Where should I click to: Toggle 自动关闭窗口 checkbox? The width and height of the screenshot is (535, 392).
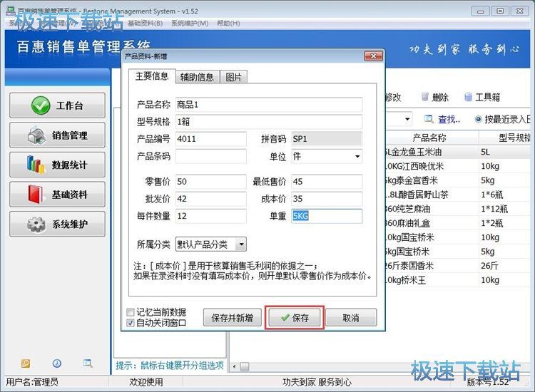tap(131, 322)
